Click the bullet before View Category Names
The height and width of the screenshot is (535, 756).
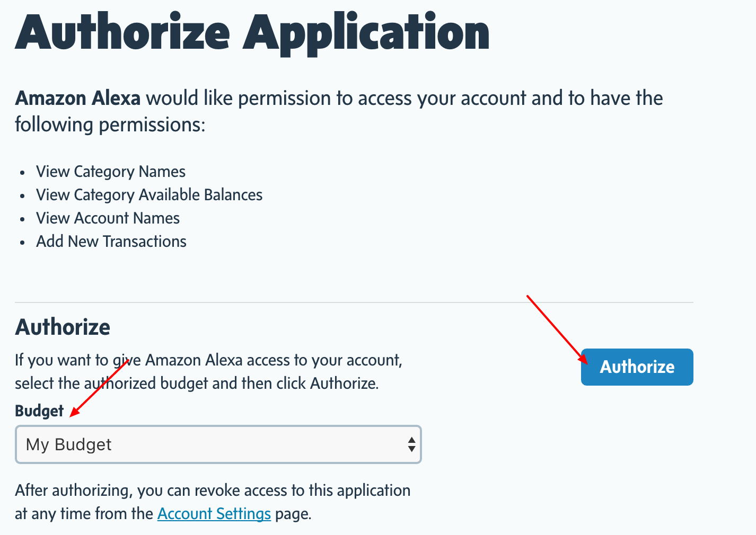[x=22, y=173]
